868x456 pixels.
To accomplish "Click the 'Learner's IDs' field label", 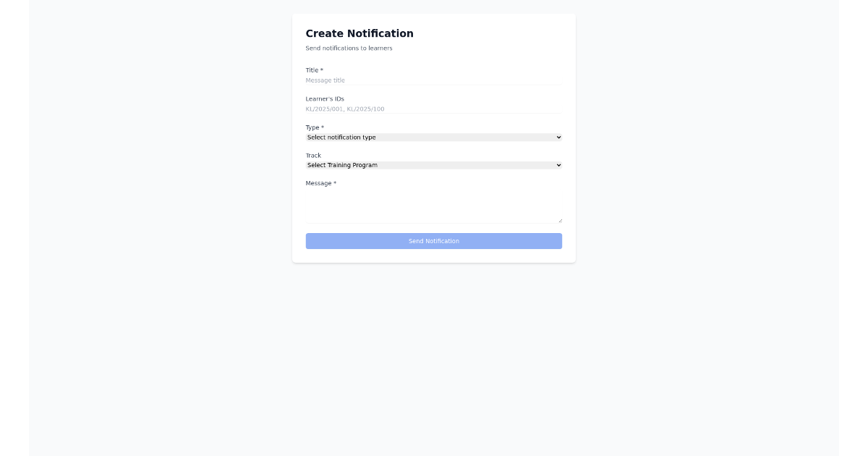I will (324, 98).
